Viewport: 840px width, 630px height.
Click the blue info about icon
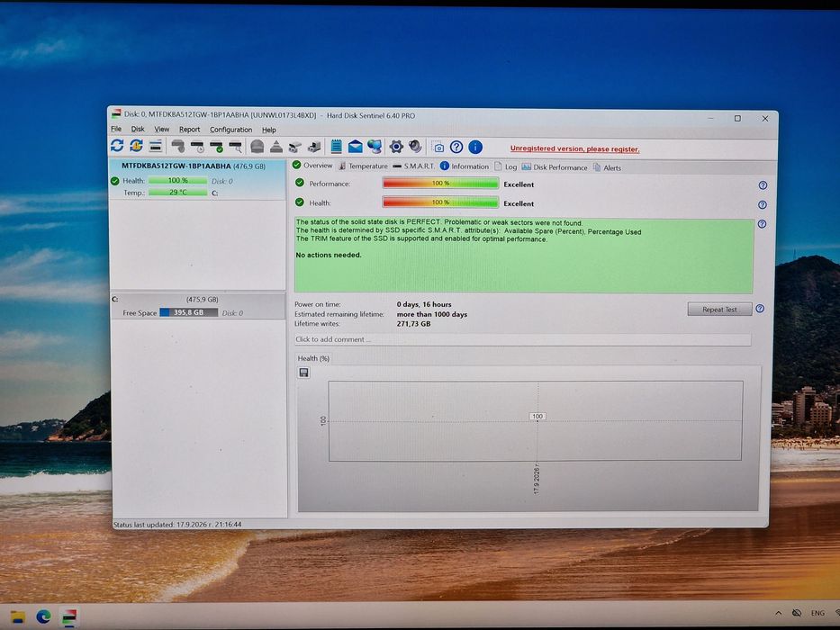tap(475, 147)
